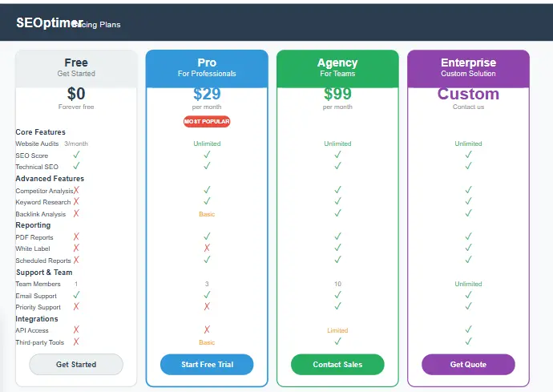Click the Pro plan Backlink Analysis Basic label
Viewport: 553px width, 392px height.
click(207, 214)
